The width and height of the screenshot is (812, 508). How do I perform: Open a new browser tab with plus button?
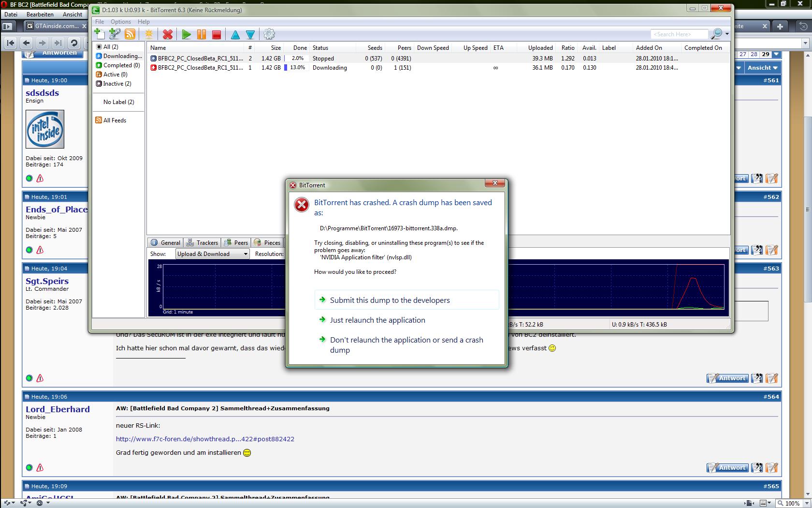pyautogui.click(x=780, y=26)
